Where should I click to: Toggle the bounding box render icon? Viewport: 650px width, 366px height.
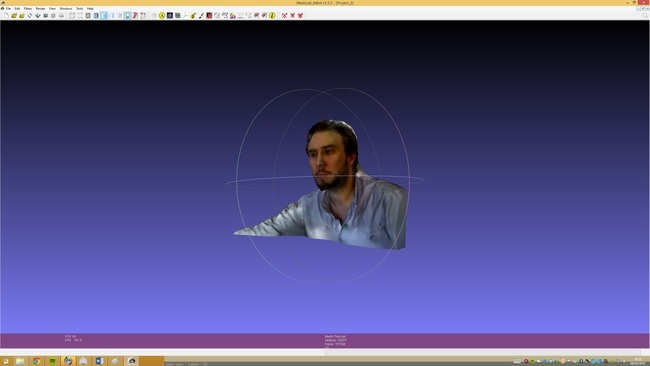pyautogui.click(x=72, y=15)
